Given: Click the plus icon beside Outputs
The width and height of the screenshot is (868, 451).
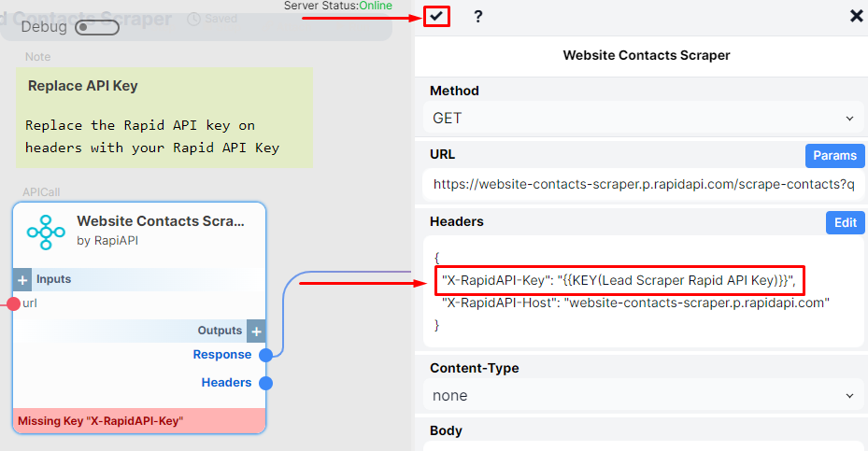Looking at the screenshot, I should [x=256, y=331].
